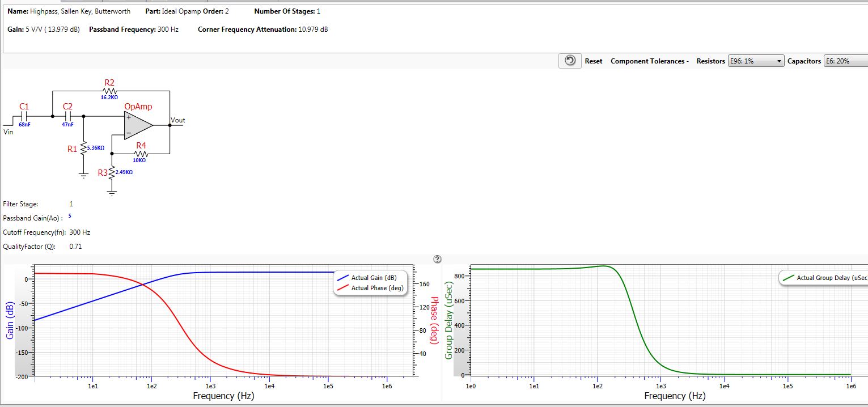The height and width of the screenshot is (407, 868).
Task: Edit the 16.2KΩ value of R2
Action: coord(109,98)
